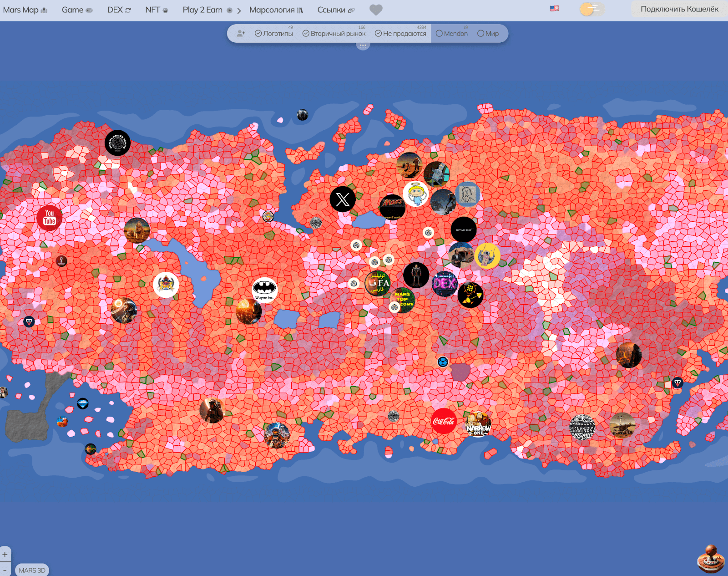Open the astronaut on Mars marker bottom-left

212,410
